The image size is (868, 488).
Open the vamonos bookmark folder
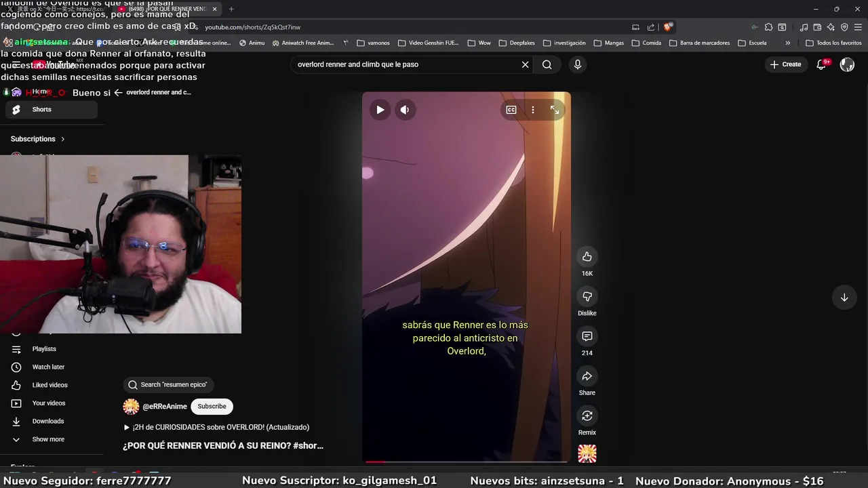click(374, 43)
